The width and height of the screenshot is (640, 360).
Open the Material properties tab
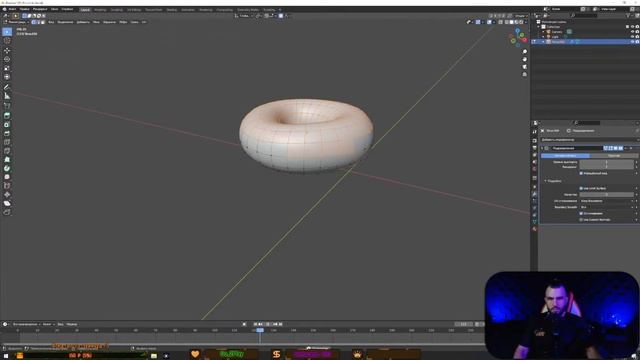[534, 229]
